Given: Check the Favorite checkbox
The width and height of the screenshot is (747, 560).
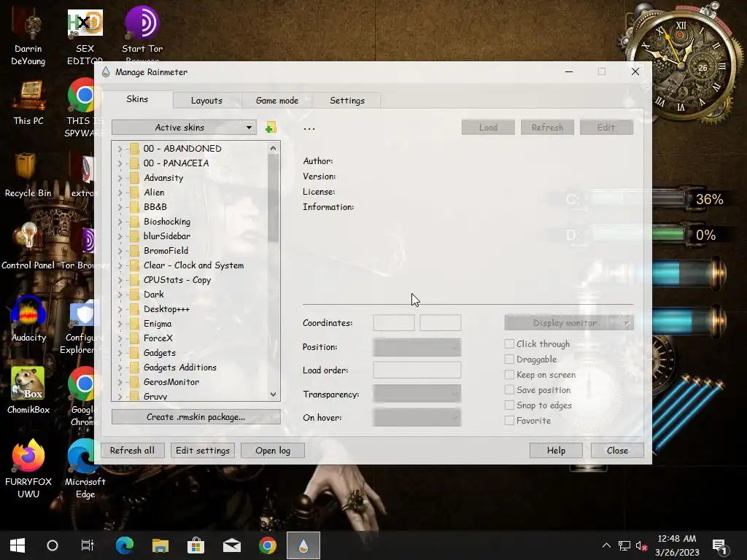Looking at the screenshot, I should click(509, 421).
